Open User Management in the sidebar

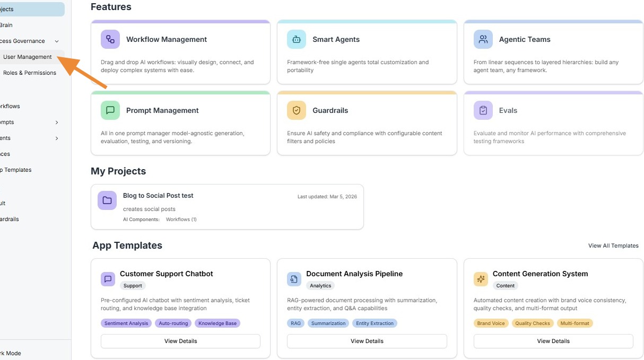(28, 57)
